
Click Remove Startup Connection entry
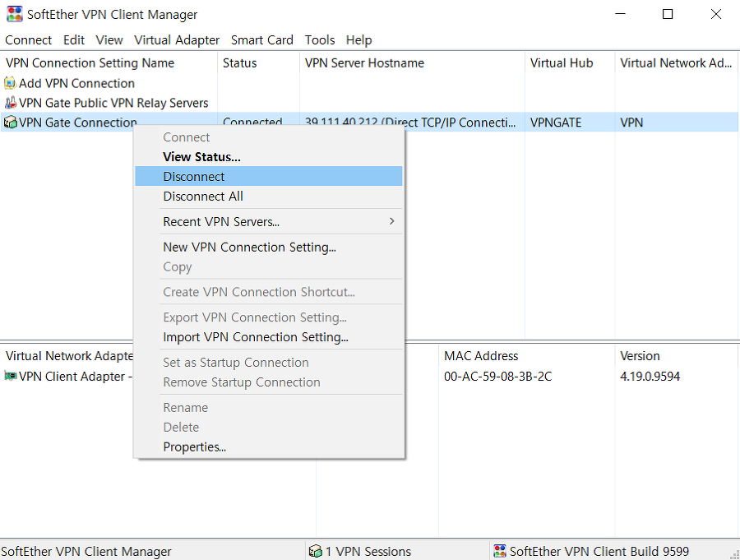point(269,382)
